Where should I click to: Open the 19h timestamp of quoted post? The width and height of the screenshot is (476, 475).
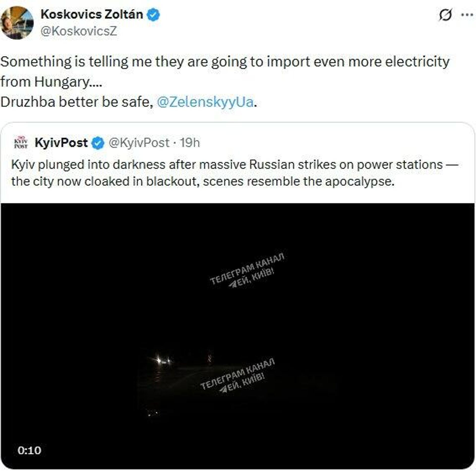pos(190,143)
